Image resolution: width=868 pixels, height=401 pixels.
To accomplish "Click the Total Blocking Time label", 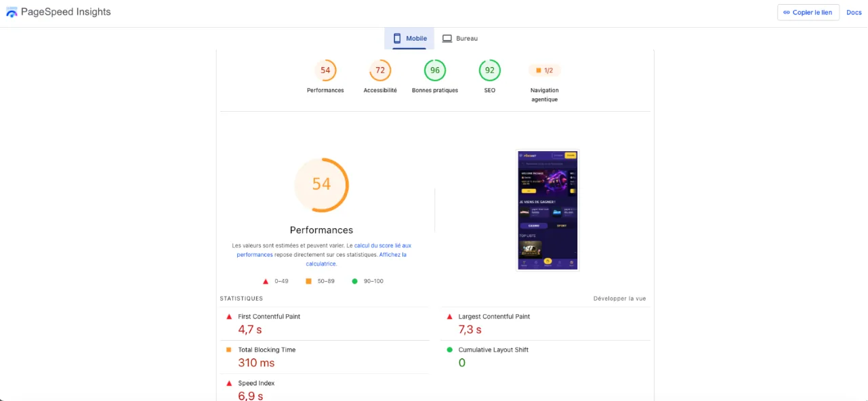I will pyautogui.click(x=267, y=350).
